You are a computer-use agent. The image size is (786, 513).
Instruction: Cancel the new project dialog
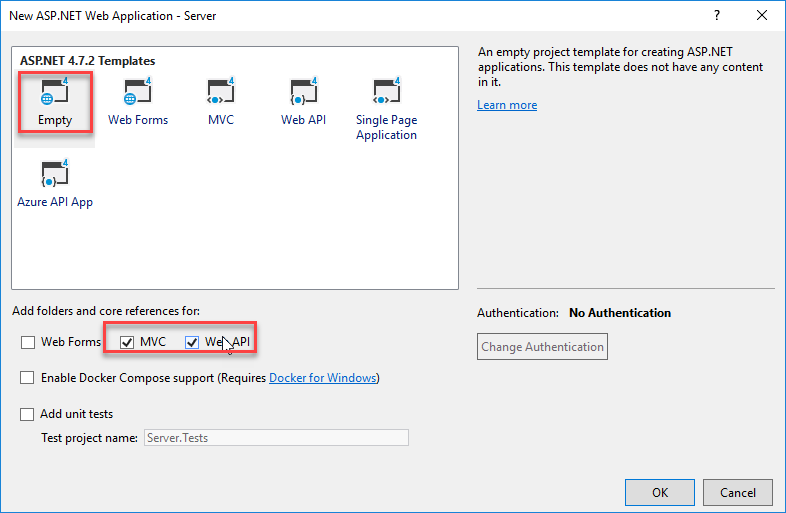coord(738,492)
